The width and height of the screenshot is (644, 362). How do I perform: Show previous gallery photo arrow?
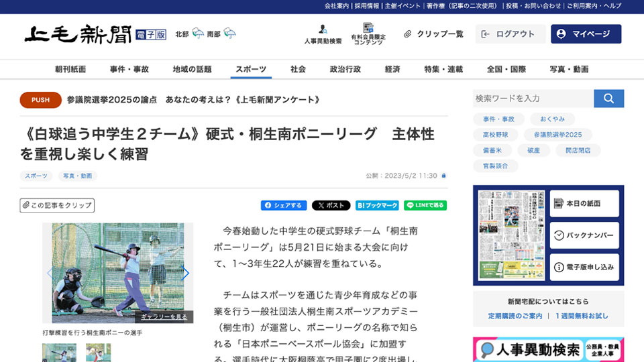(x=50, y=273)
